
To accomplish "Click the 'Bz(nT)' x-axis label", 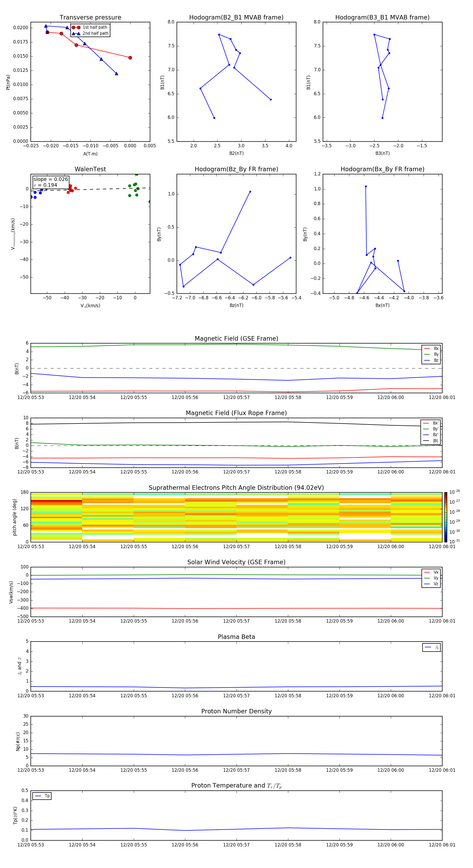I will click(236, 305).
